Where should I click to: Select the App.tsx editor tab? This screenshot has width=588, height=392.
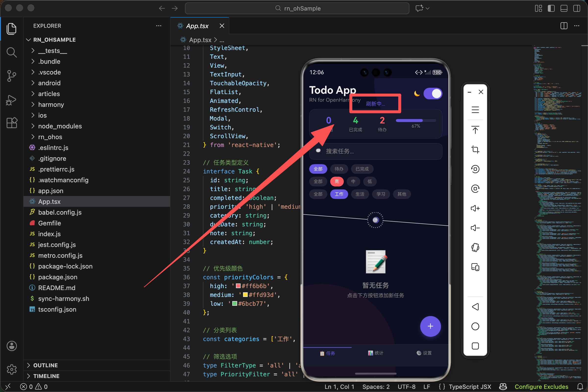197,26
